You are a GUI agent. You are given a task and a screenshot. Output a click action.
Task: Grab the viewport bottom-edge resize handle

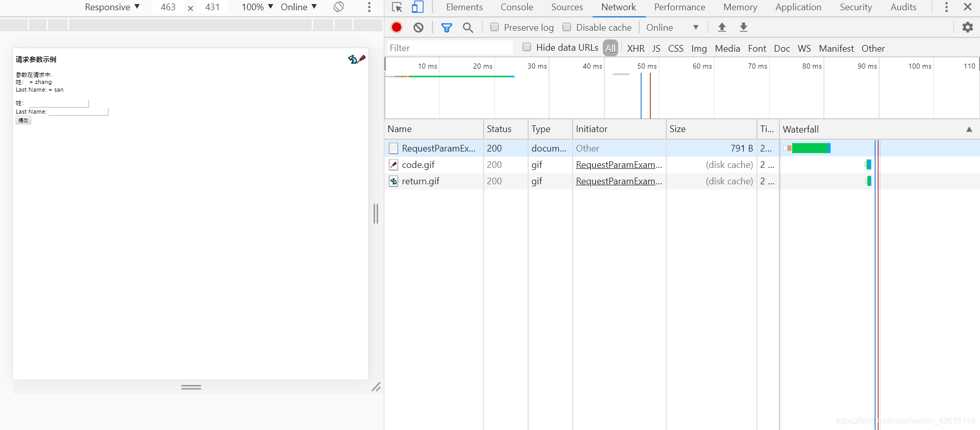pos(191,387)
